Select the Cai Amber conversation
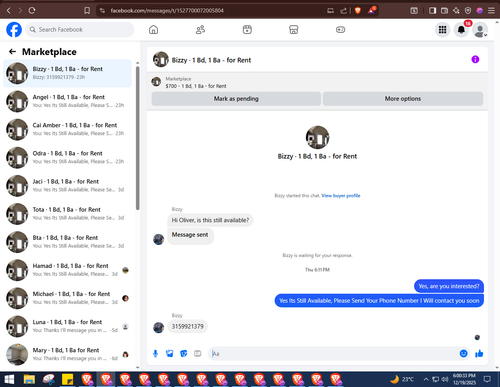 click(67, 129)
